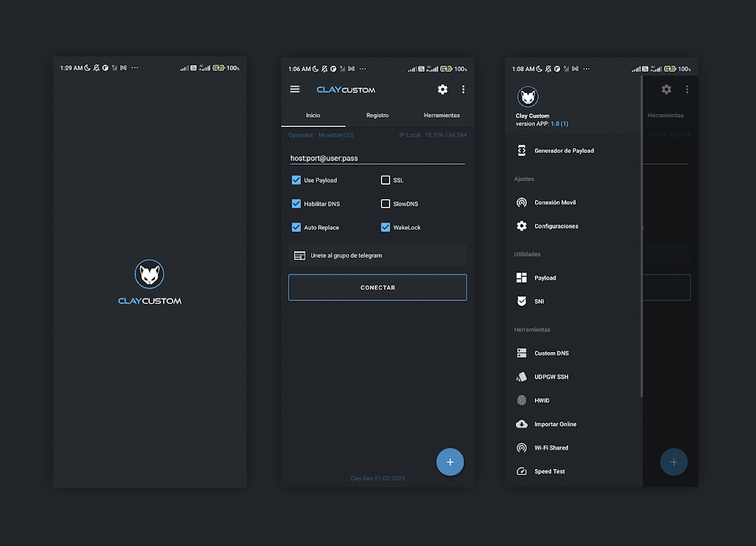Click the Speed Test gauge icon
Image resolution: width=756 pixels, height=546 pixels.
click(x=522, y=471)
